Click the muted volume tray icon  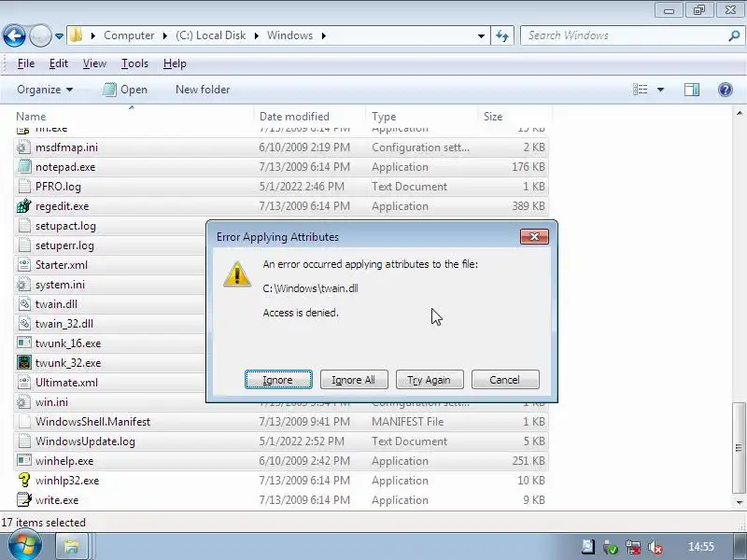[x=655, y=547]
